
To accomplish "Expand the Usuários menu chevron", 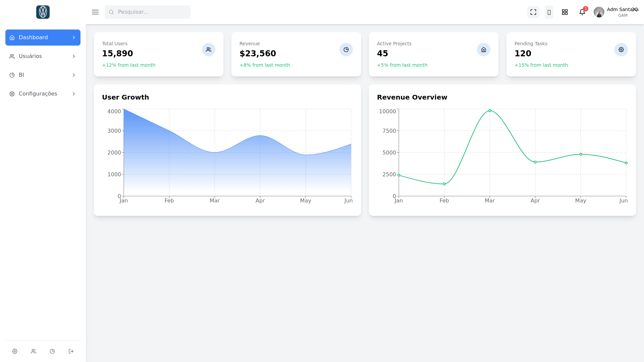I will [x=74, y=56].
